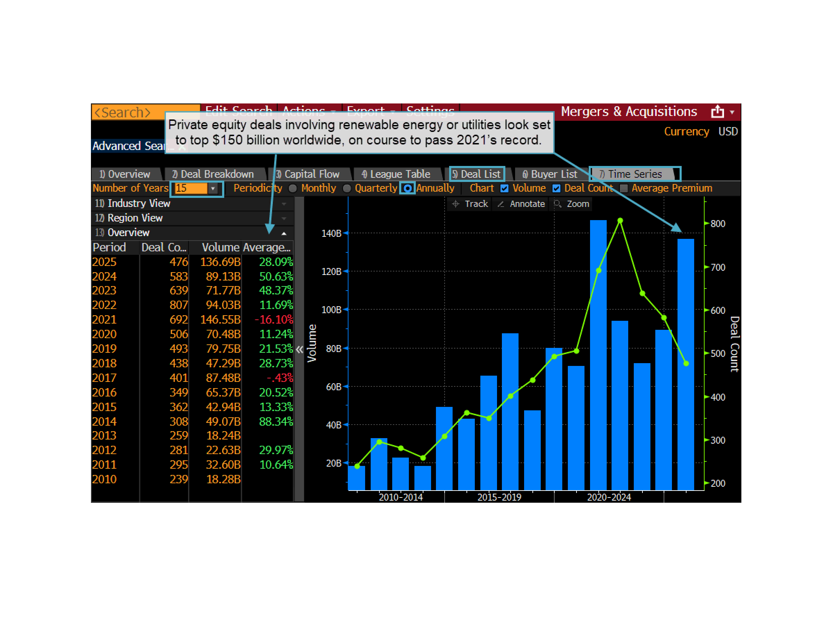Select the Quarterly periodicity radio button
The image size is (833, 644).
347,189
